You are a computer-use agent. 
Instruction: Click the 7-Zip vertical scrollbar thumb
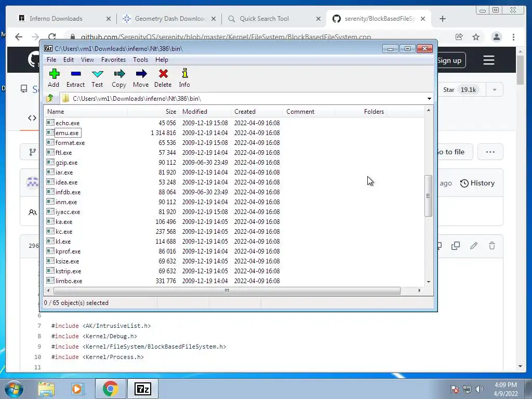pyautogui.click(x=429, y=196)
